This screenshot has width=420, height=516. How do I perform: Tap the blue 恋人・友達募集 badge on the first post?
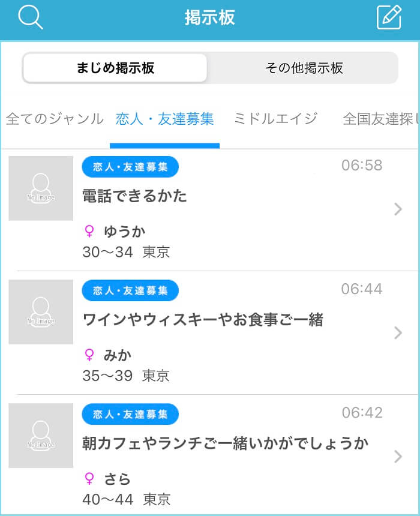point(130,167)
